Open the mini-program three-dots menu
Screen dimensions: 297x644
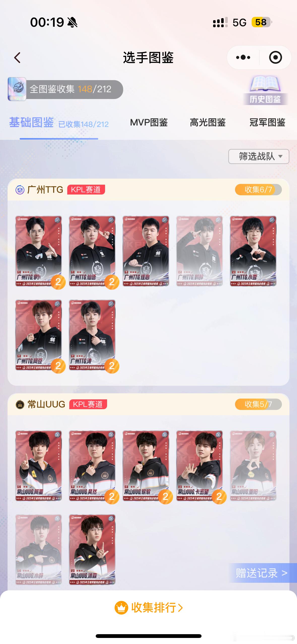click(243, 57)
